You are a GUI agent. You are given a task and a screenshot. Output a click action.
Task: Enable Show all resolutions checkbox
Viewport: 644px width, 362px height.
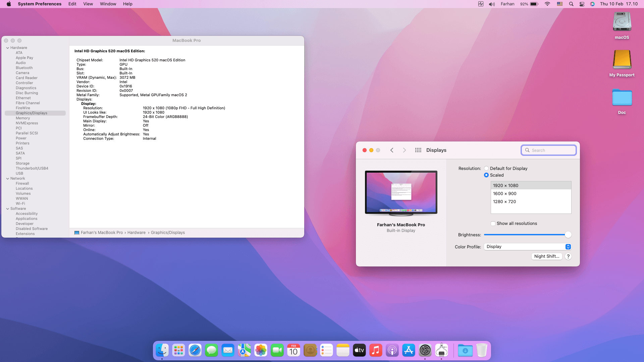click(x=493, y=224)
